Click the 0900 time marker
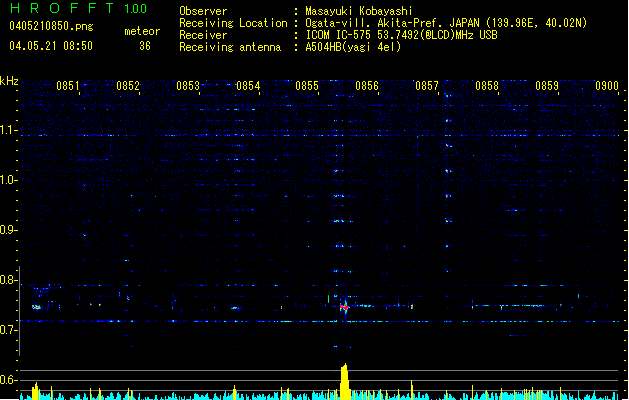Screen dimensions: 629x400 tap(607, 86)
